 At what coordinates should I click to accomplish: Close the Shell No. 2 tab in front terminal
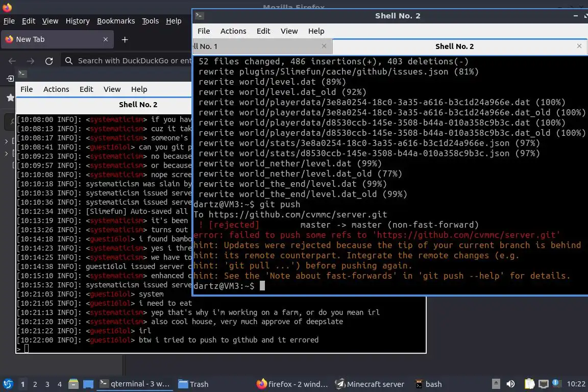pos(579,46)
